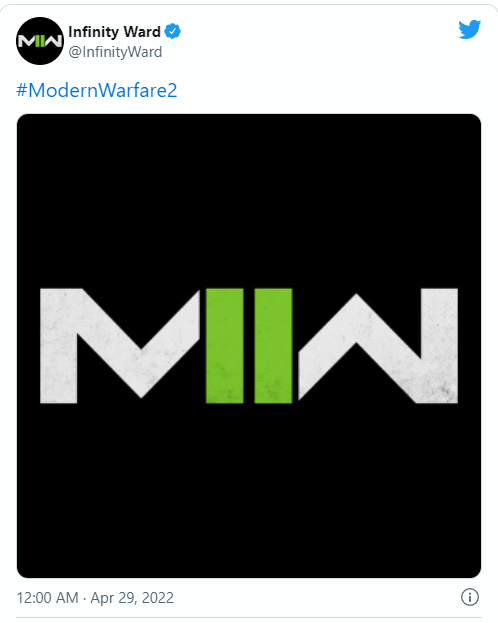Click the dot separator between time and date
The height and width of the screenshot is (623, 498).
pyautogui.click(x=85, y=598)
